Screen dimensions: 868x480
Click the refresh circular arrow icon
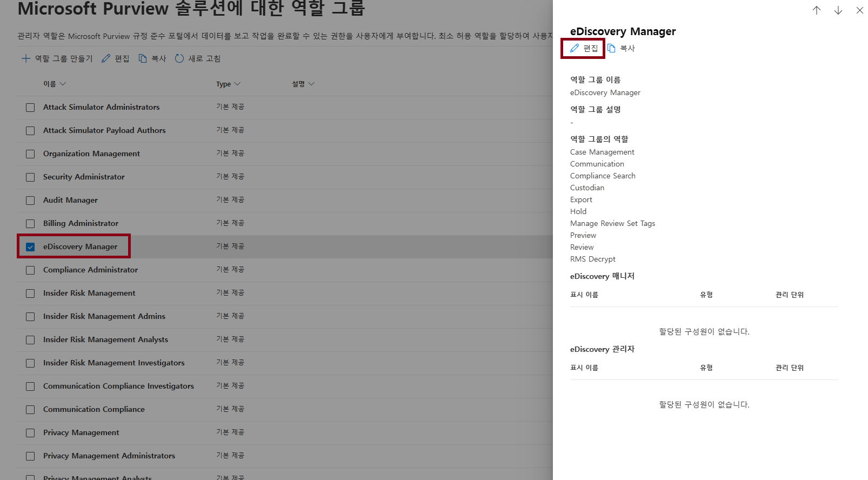[179, 58]
